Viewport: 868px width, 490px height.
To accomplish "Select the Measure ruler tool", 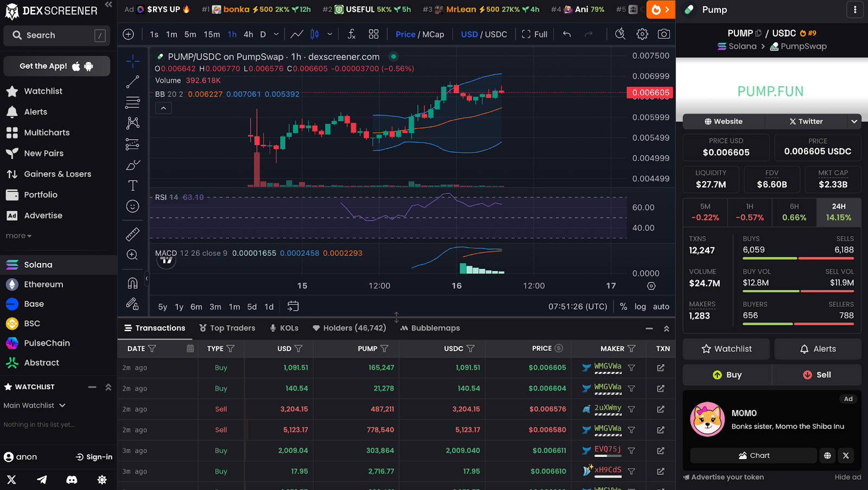I will click(x=132, y=234).
